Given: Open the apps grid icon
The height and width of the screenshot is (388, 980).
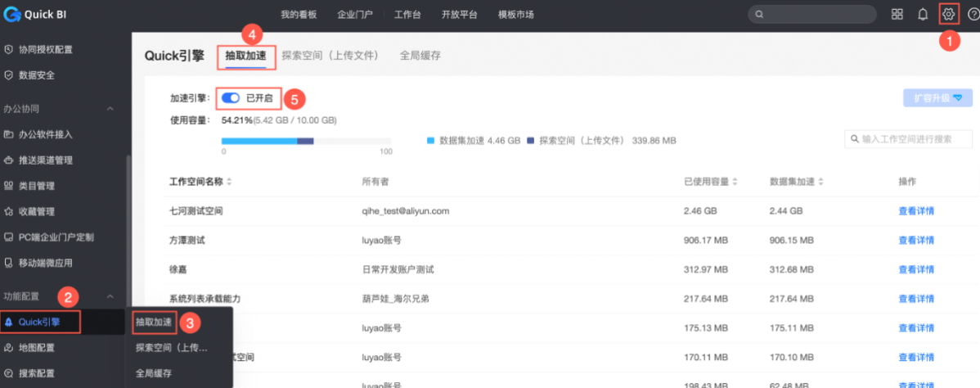Looking at the screenshot, I should click(897, 14).
